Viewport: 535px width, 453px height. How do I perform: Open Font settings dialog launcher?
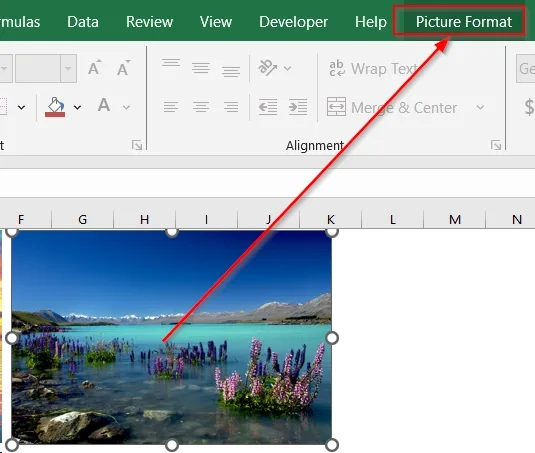(137, 145)
